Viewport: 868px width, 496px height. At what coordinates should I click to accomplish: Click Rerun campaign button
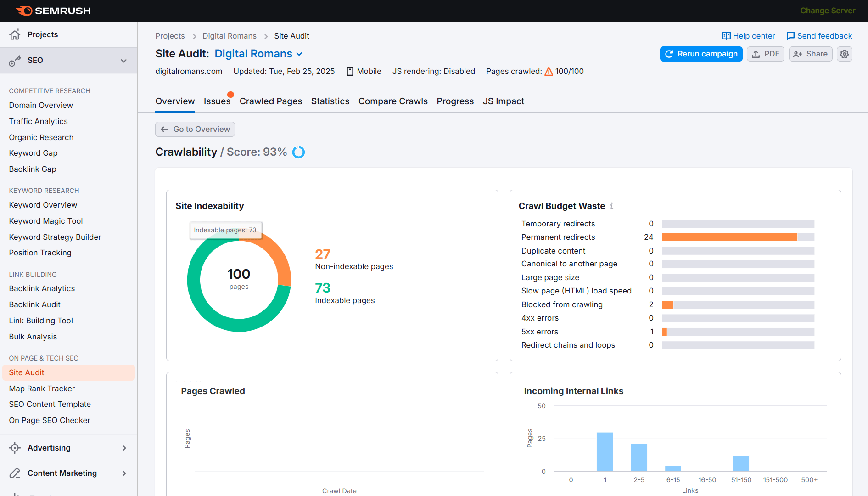point(701,54)
